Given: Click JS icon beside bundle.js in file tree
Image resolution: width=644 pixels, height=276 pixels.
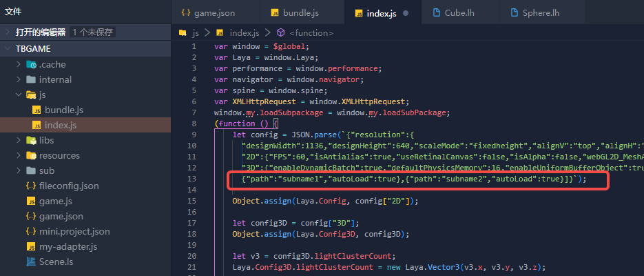Looking at the screenshot, I should pyautogui.click(x=37, y=110).
